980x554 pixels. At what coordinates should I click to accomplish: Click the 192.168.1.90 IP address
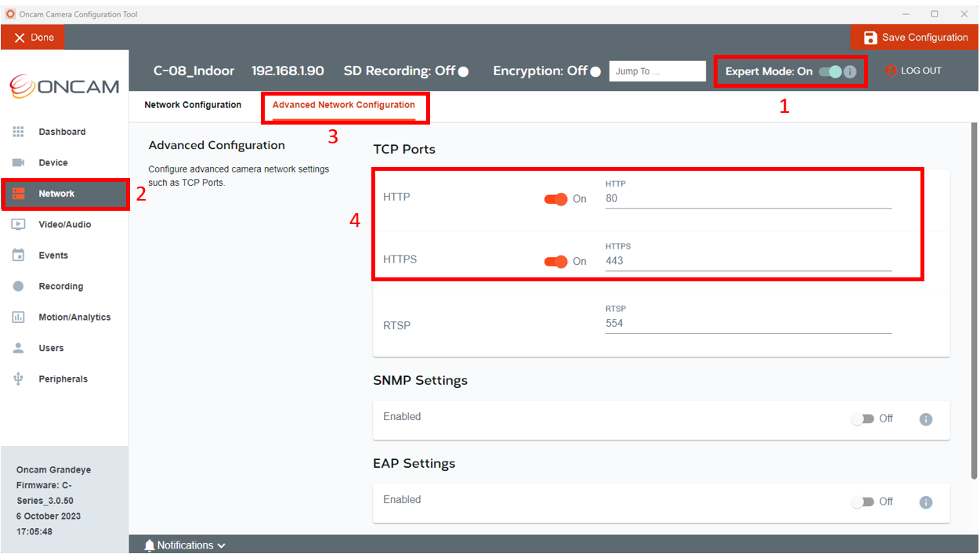[x=287, y=71]
